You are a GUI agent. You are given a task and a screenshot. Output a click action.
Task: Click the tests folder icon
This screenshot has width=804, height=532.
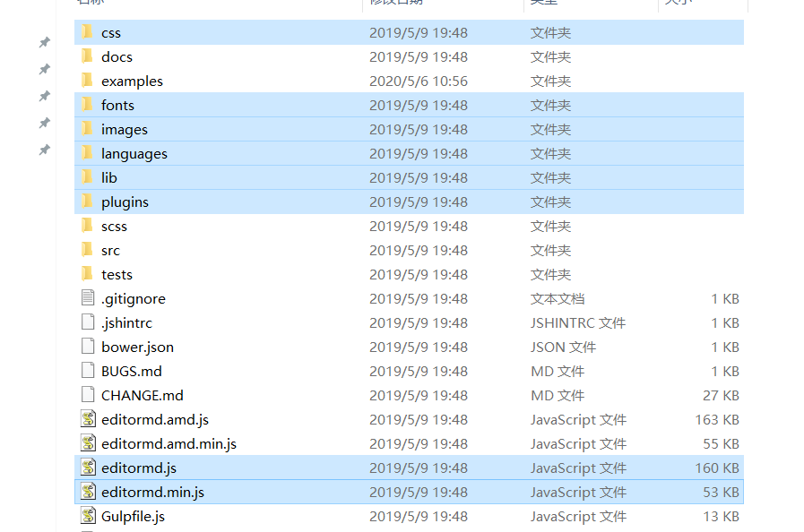88,273
